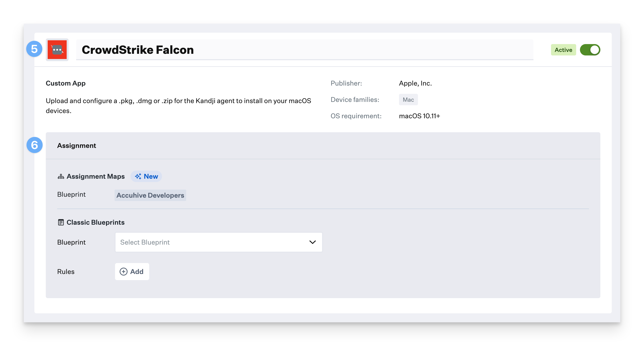Toggle the Active switch off
This screenshot has width=644, height=346.
(x=590, y=50)
